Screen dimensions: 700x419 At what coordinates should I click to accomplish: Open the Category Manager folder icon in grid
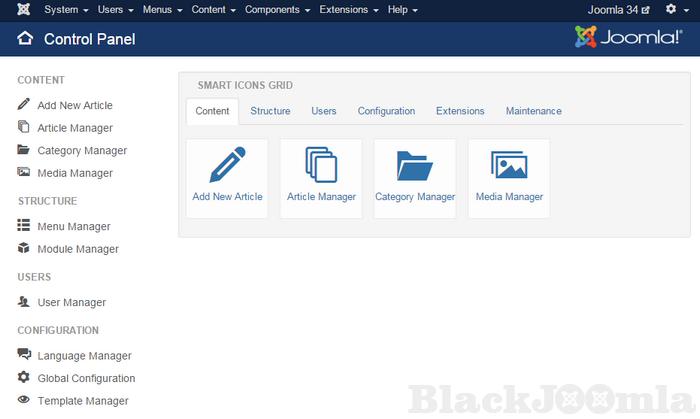[x=414, y=164]
